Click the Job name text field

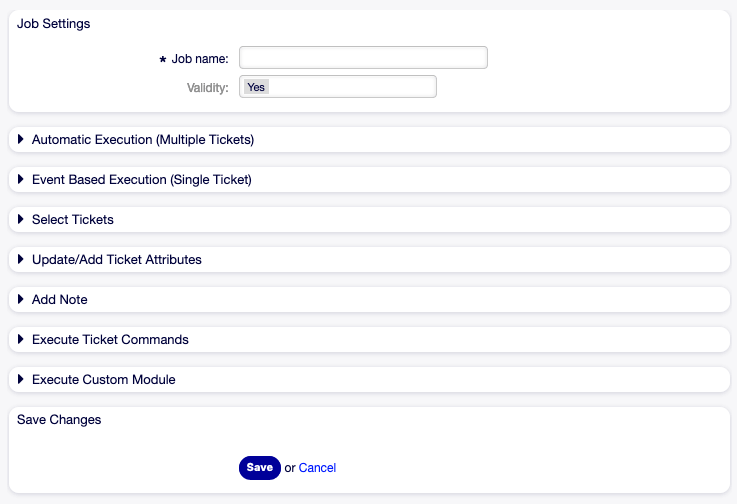tap(363, 58)
